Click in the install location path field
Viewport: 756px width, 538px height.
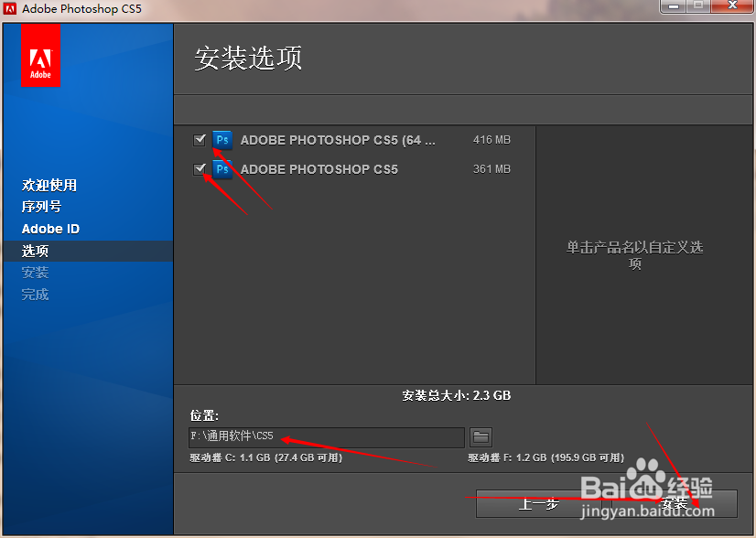pyautogui.click(x=327, y=437)
